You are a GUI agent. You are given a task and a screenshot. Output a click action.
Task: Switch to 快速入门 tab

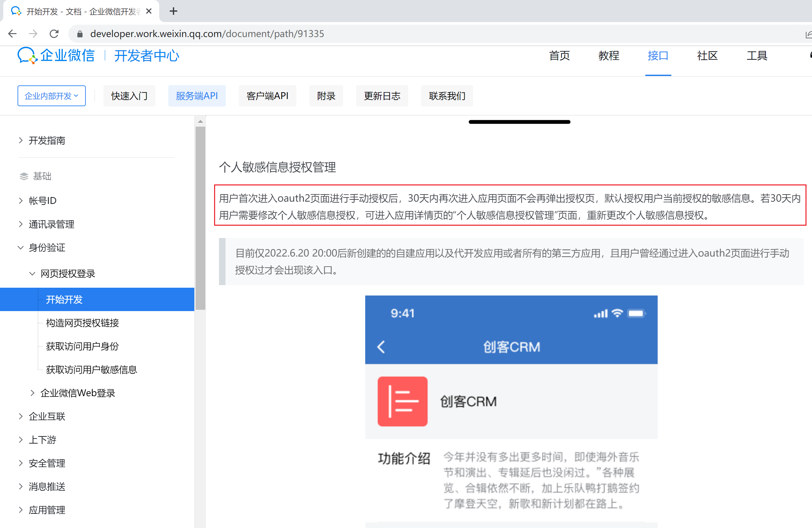pos(129,96)
